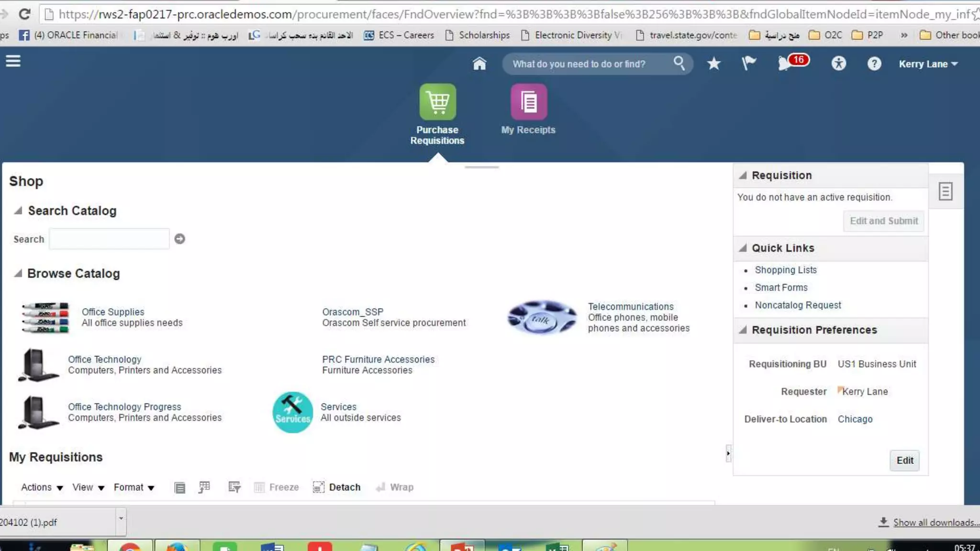Click the Office Technology computer image
The width and height of the screenshot is (980, 551).
click(39, 365)
